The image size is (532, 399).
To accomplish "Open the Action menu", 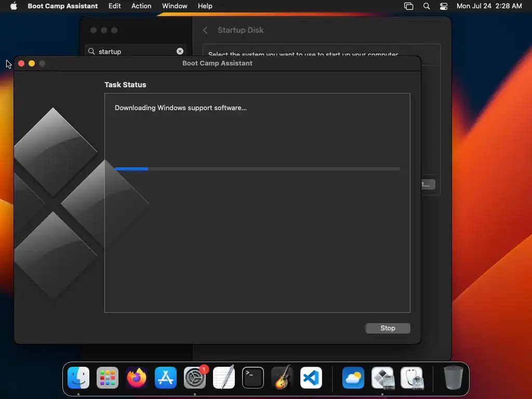I will 141,6.
